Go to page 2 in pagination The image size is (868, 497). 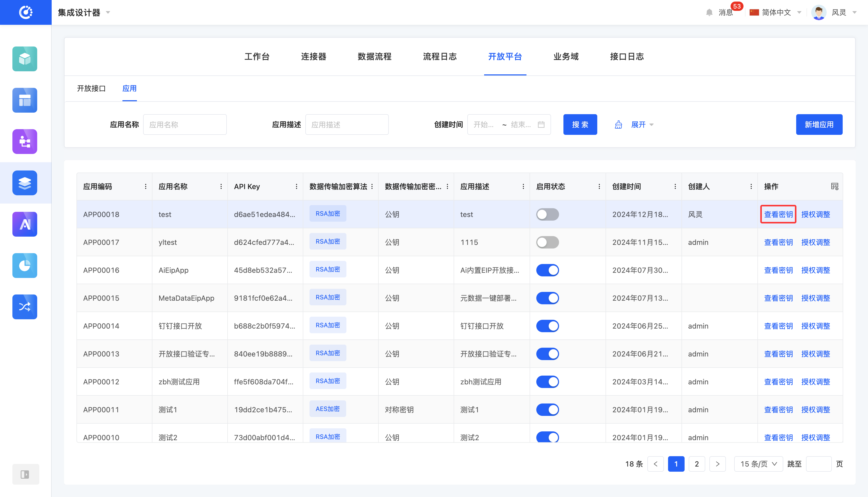[x=697, y=464]
